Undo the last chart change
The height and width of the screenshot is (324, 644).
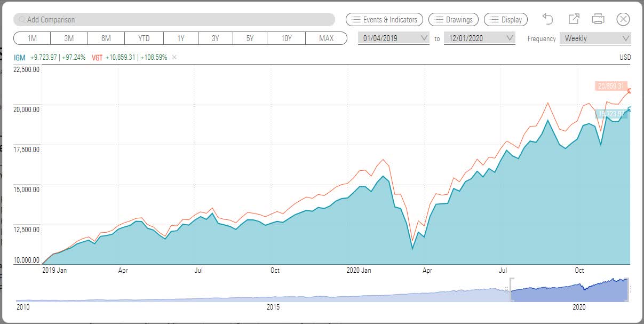(x=547, y=19)
